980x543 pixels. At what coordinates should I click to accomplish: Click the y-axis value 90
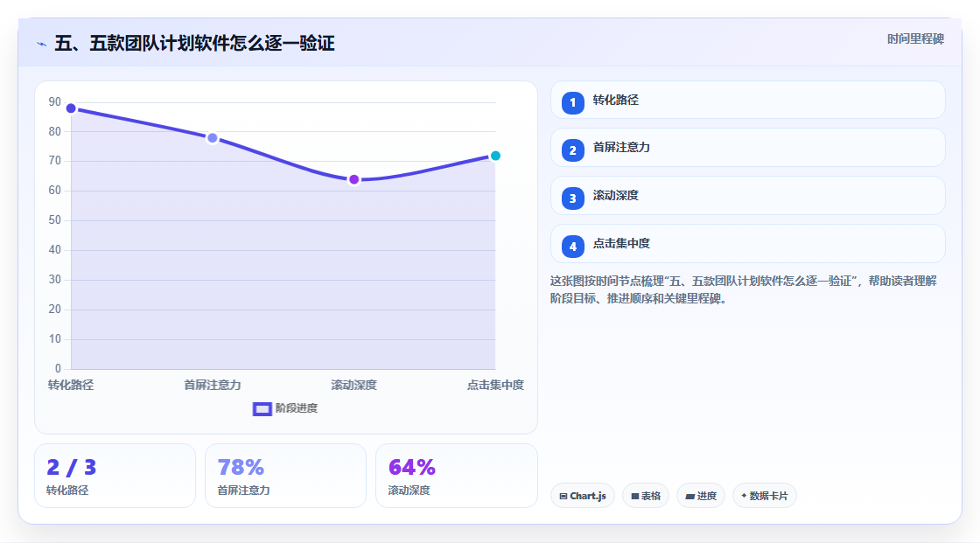point(55,101)
